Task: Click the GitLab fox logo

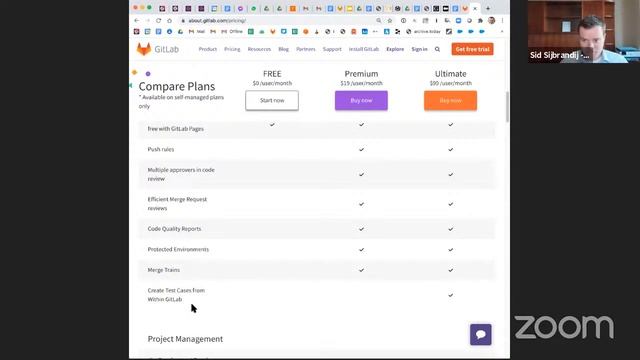Action: click(144, 49)
